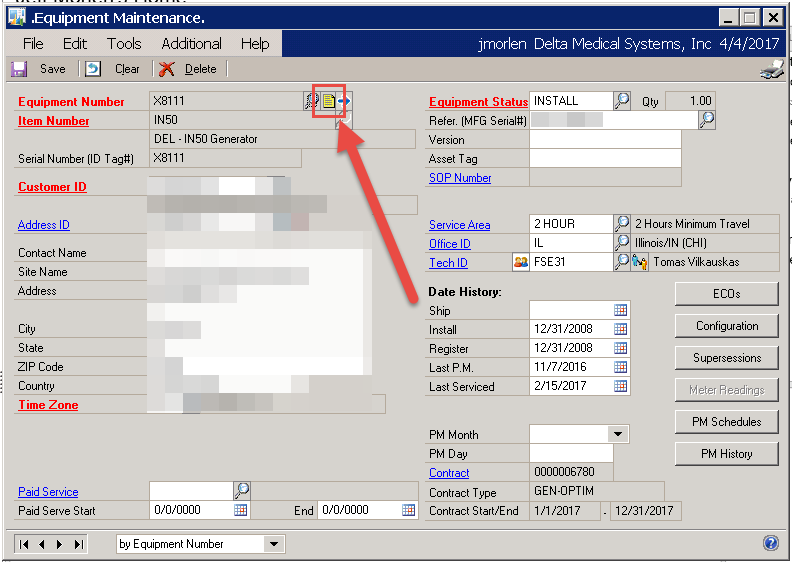
Task: Click the Clear undo arrow icon
Action: tap(93, 69)
